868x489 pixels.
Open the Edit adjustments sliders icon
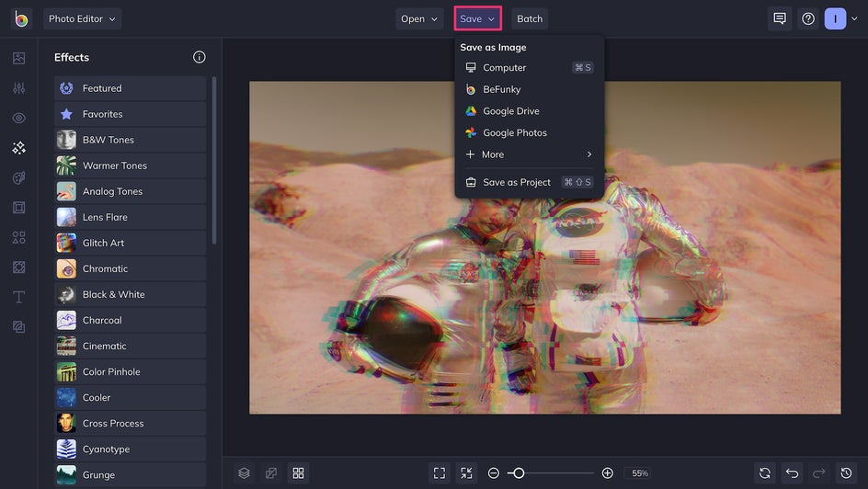pyautogui.click(x=18, y=88)
